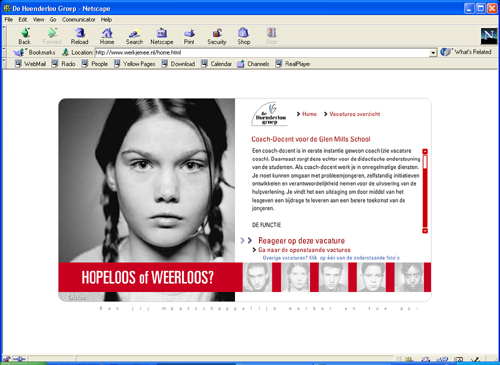500x365 pixels.
Task: Expand the Location URL dropdown arrow
Action: (433, 53)
